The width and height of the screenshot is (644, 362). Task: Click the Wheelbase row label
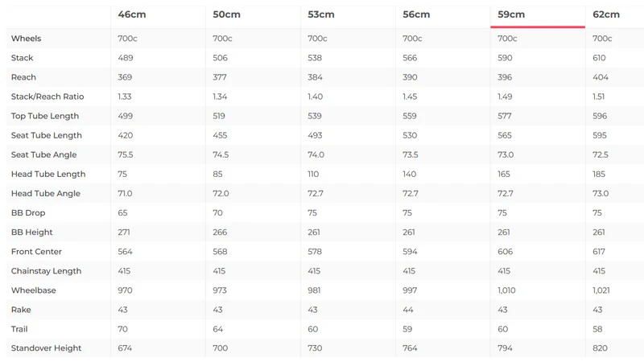[34, 290]
